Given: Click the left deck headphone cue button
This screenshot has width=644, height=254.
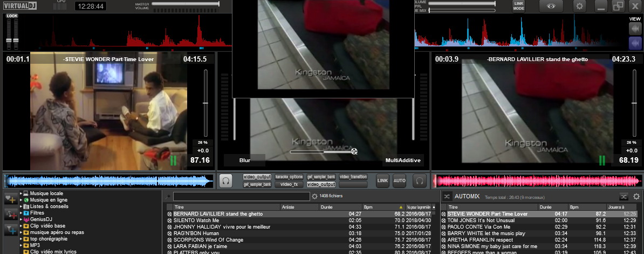Looking at the screenshot, I should click(x=226, y=181).
